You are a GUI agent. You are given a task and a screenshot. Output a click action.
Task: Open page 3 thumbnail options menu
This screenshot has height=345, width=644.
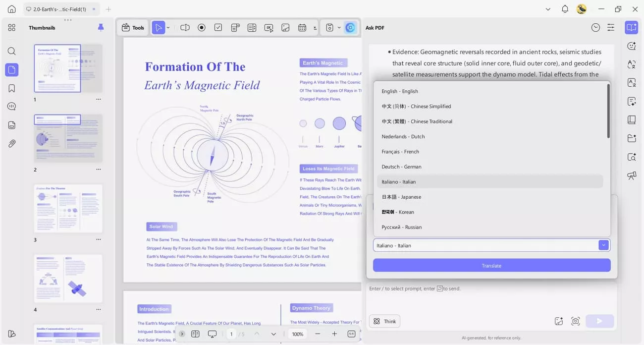point(99,239)
